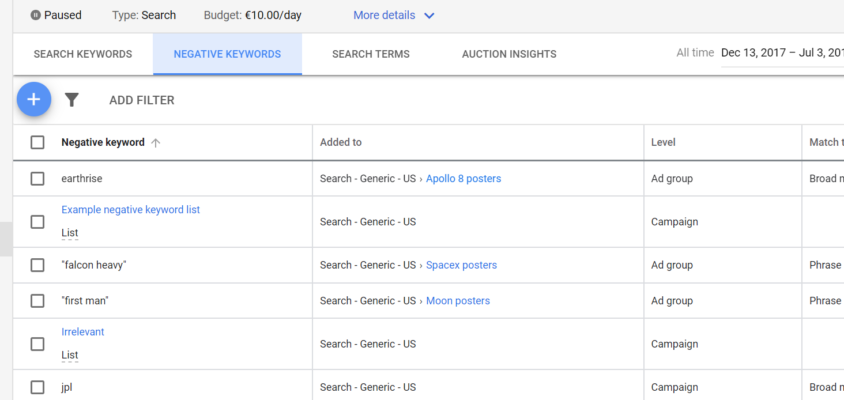844x400 pixels.
Task: Open the date range picker
Action: tap(780, 53)
